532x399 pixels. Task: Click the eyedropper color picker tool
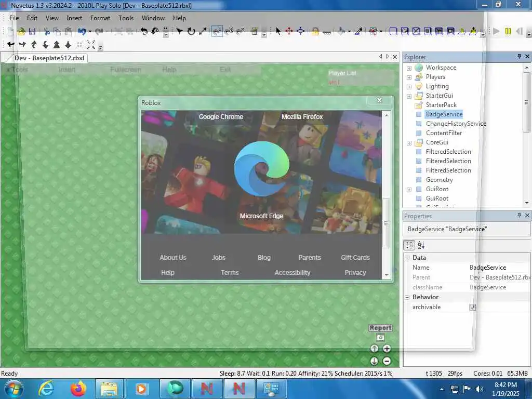pos(358,31)
